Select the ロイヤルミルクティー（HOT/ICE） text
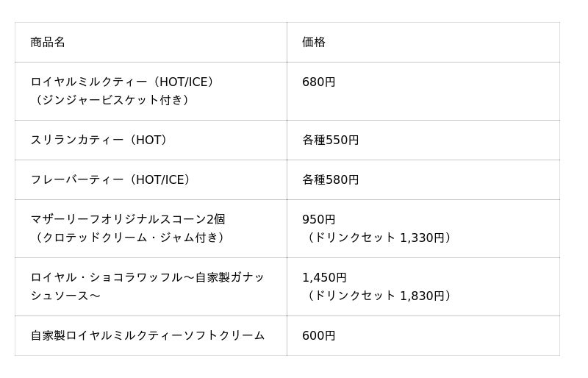588x378 pixels. click(x=123, y=82)
